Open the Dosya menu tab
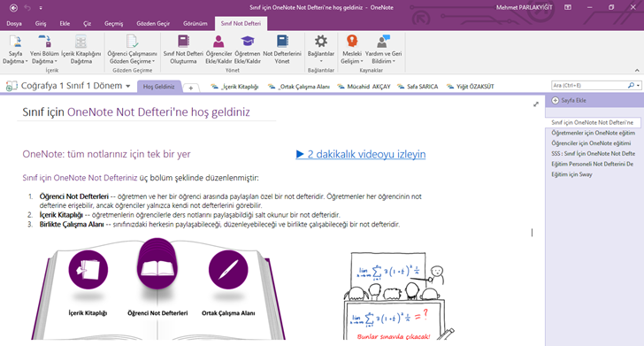Viewport: 644px width, 346px height. pyautogui.click(x=14, y=23)
